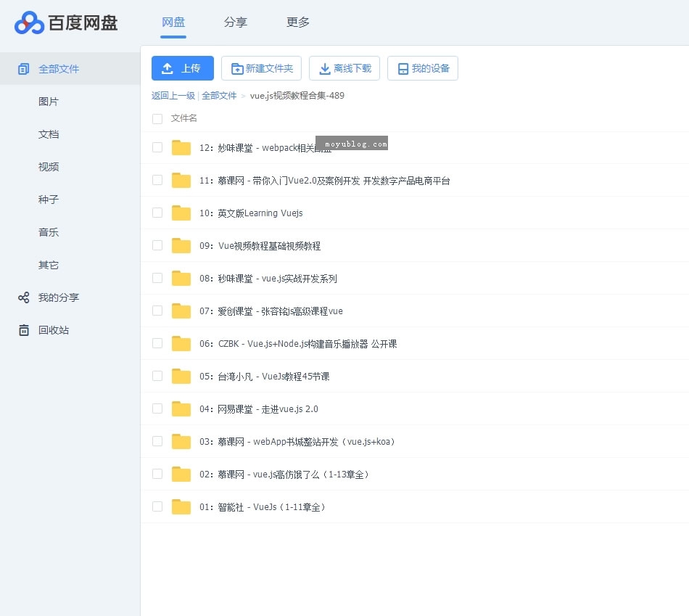
Task: Click breadcrumb text vue.js视频教程合集-489
Action: pyautogui.click(x=297, y=96)
